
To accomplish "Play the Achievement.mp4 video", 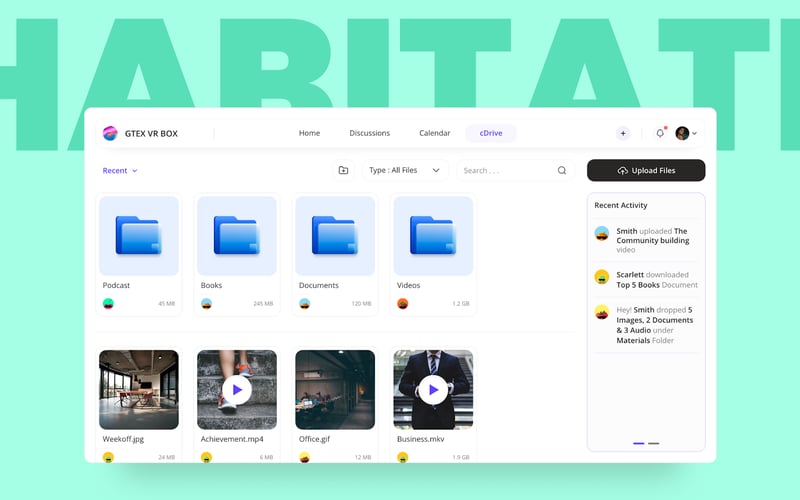I will pos(237,390).
